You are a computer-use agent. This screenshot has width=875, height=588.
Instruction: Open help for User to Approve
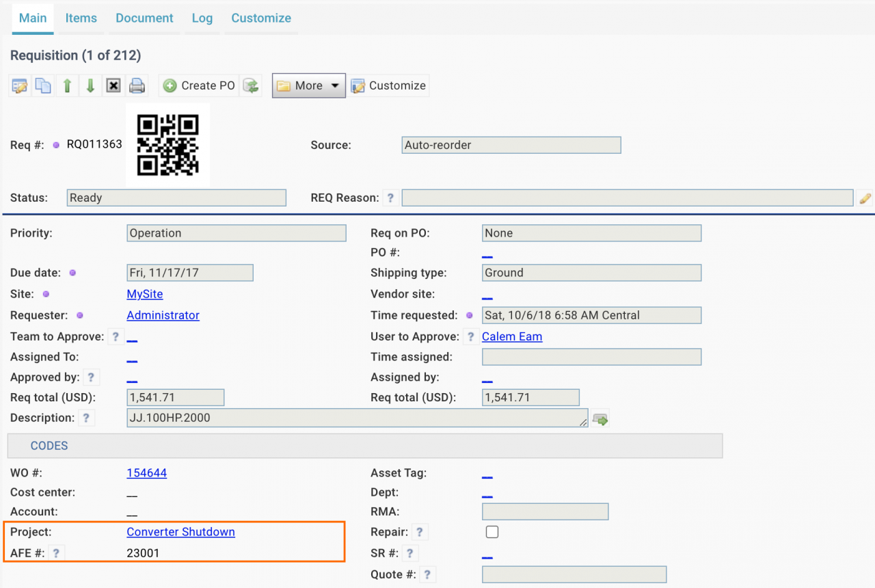(470, 336)
